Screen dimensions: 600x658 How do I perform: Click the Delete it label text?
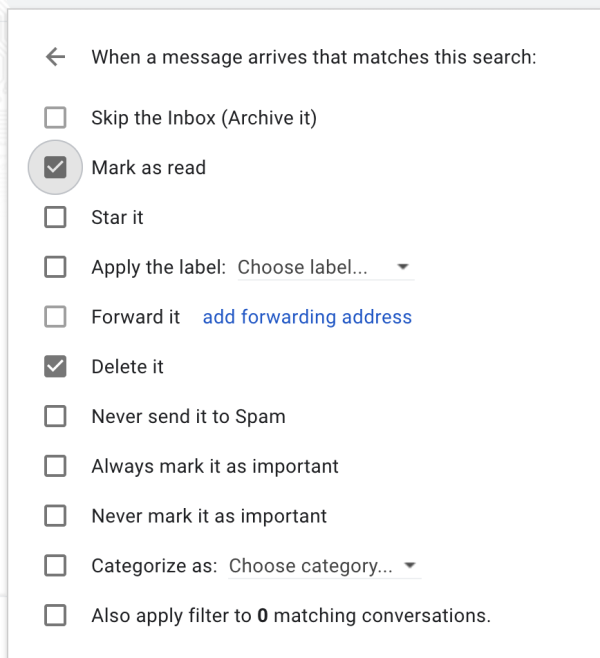(x=127, y=367)
